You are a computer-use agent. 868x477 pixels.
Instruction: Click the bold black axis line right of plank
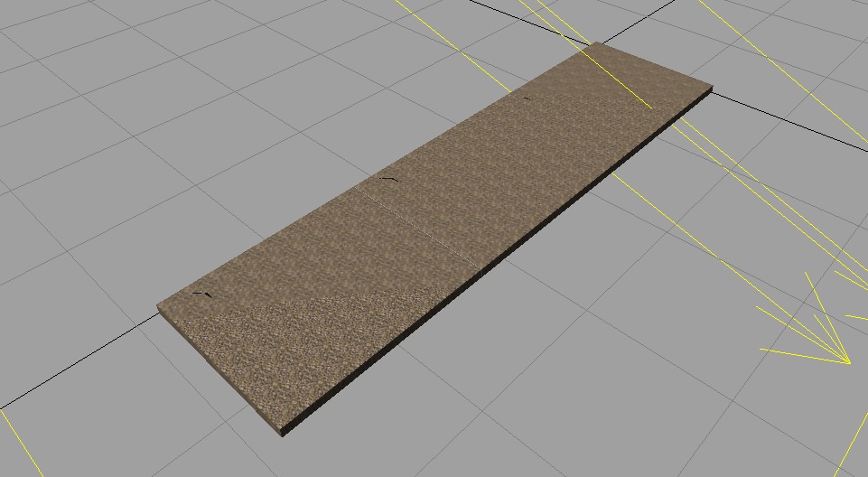pos(789,121)
